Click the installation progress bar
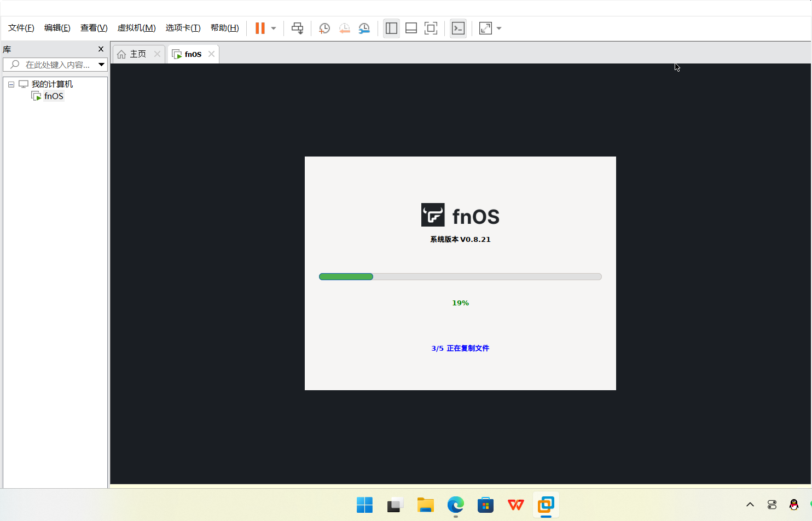The width and height of the screenshot is (812, 521). click(460, 277)
